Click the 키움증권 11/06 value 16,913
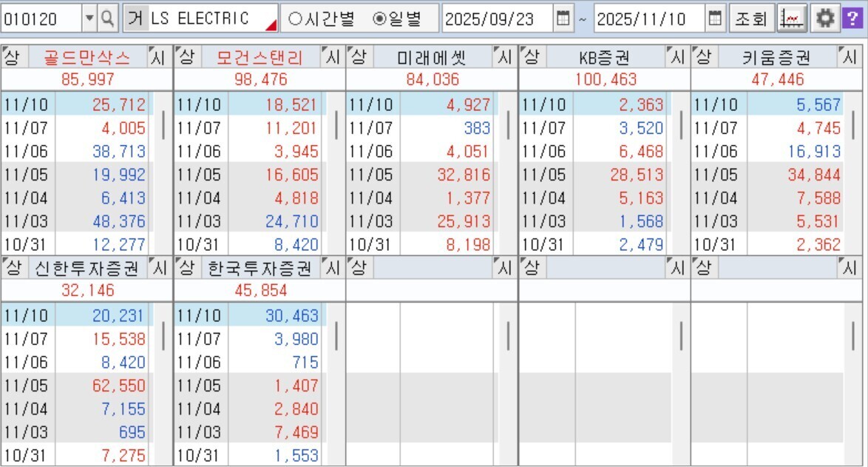 814,151
